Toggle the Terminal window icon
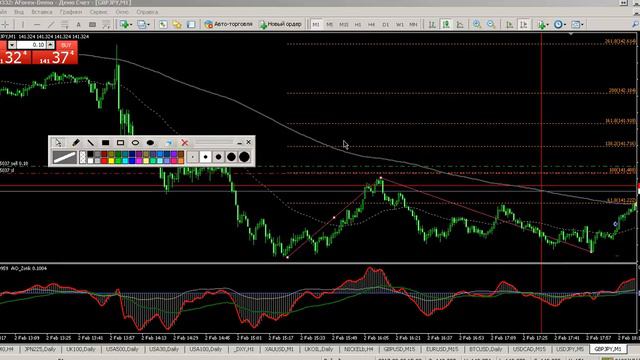This screenshot has height=360, width=640. [191, 24]
